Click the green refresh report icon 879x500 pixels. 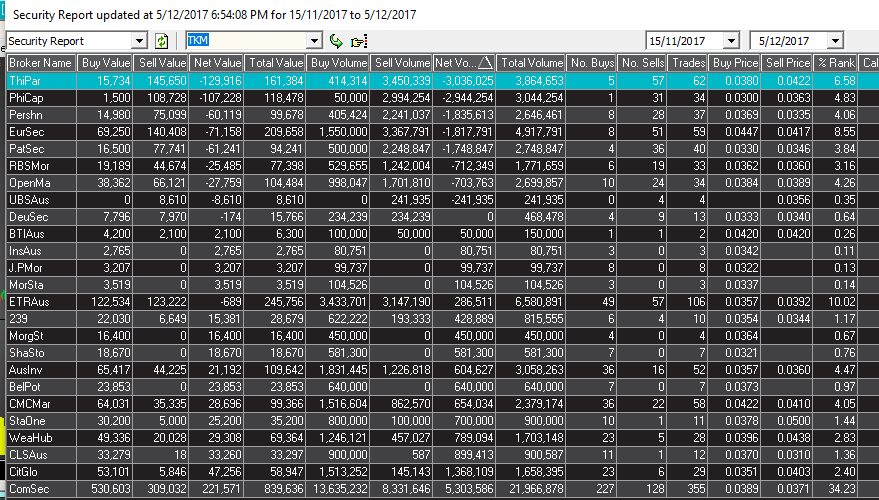pyautogui.click(x=161, y=41)
